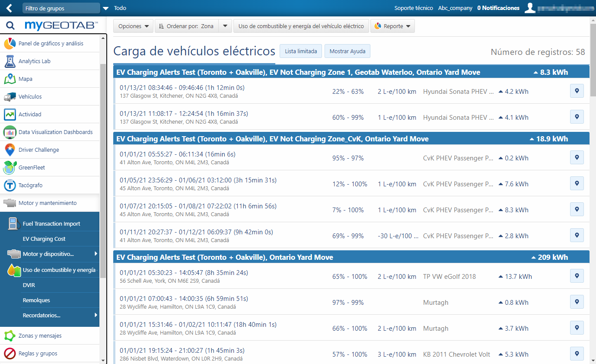Screen dimensions: 596x364
Task: Click in the Filtro de grupos field
Action: tap(61, 8)
